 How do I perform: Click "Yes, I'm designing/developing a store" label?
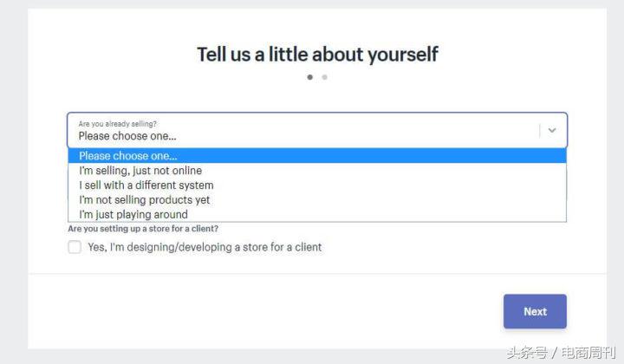[205, 247]
